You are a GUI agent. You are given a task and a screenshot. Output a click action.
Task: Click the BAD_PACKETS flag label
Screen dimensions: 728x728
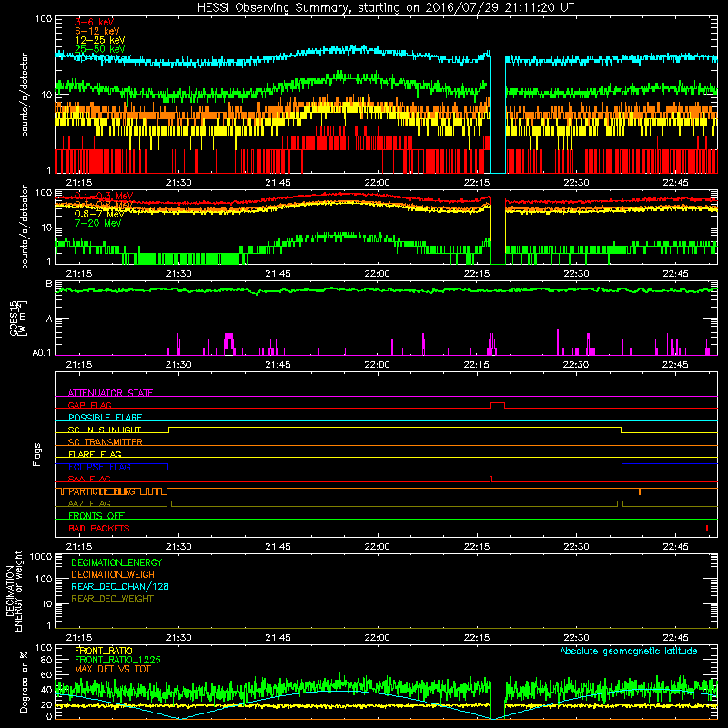(x=99, y=528)
